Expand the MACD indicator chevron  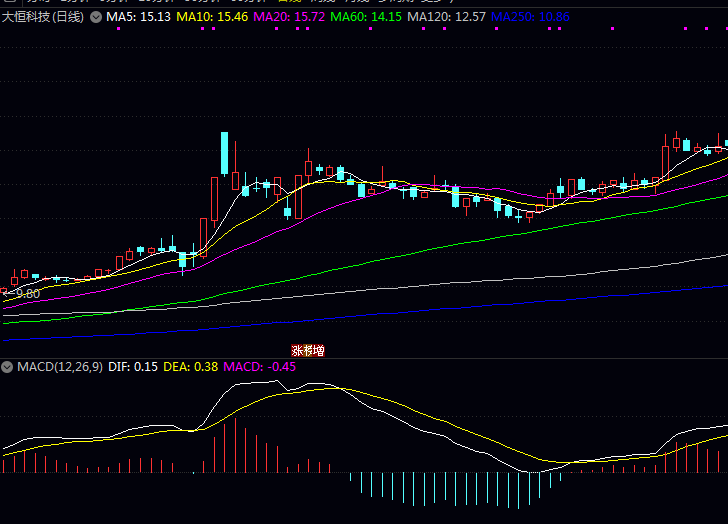tap(7, 367)
